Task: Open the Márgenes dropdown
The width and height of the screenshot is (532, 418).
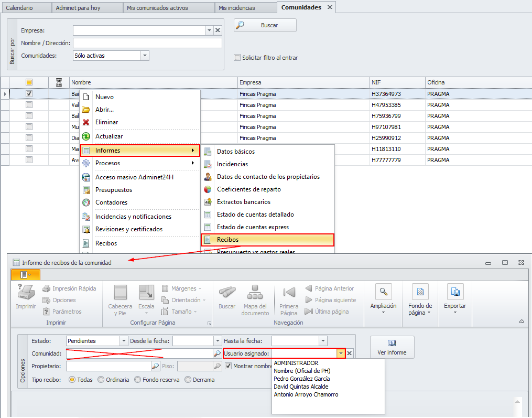Action: 181,288
